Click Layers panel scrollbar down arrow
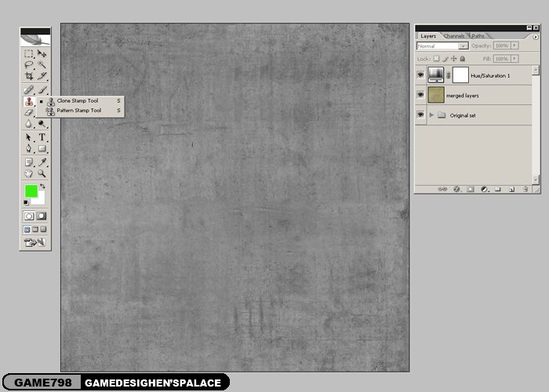 (x=536, y=180)
